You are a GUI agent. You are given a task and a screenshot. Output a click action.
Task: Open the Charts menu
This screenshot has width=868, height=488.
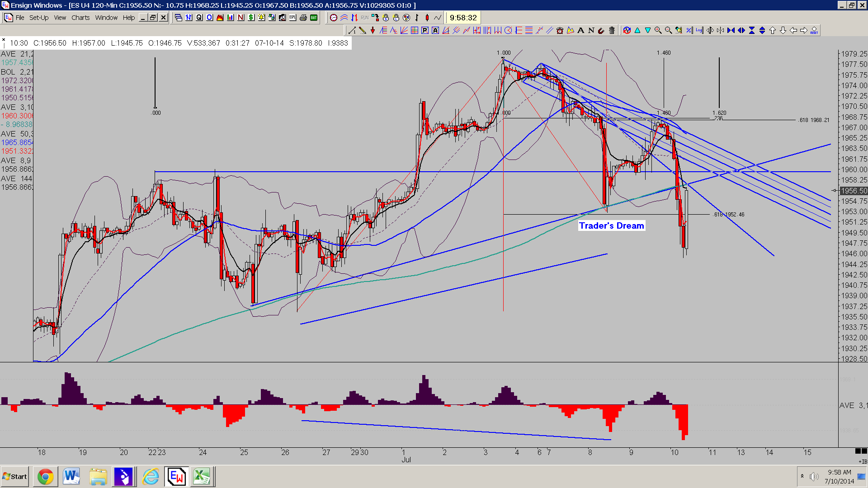(x=80, y=18)
